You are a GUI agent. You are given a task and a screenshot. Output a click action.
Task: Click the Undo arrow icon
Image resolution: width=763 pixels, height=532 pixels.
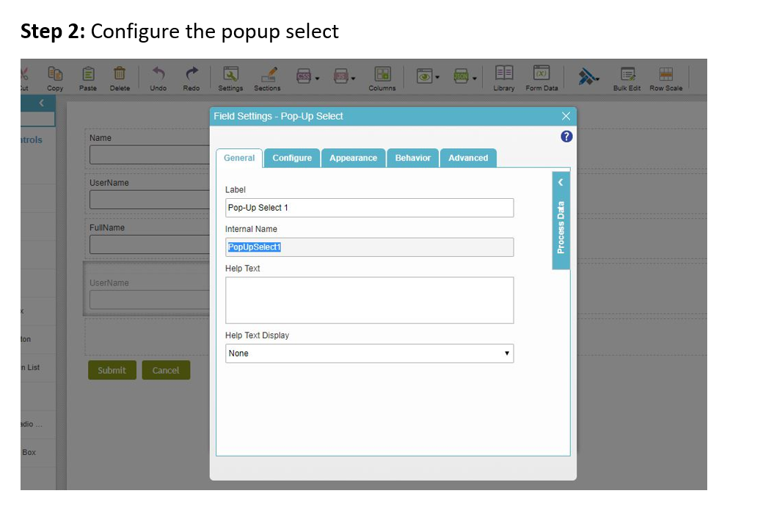(158, 74)
